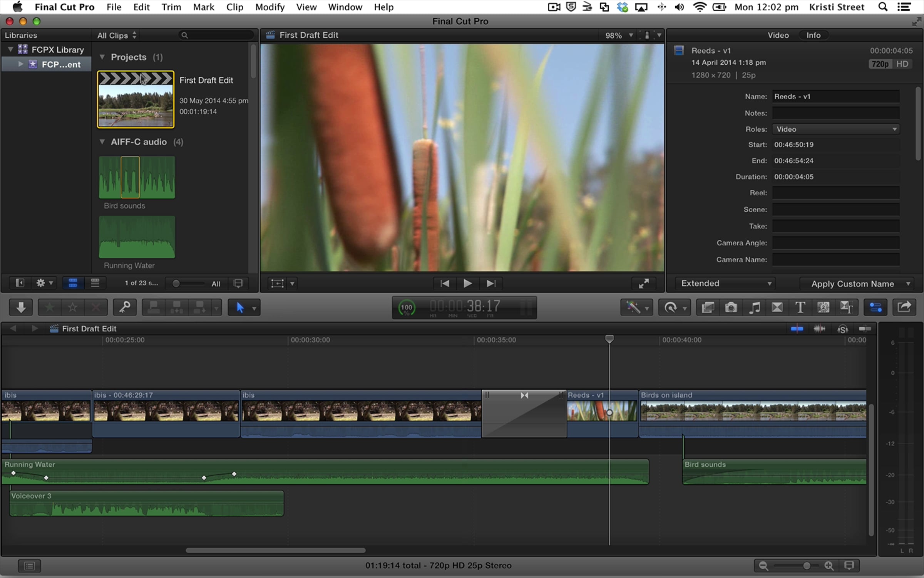Toggle skimming in the timeline
Screen dimensions: 924x578
[797, 329]
